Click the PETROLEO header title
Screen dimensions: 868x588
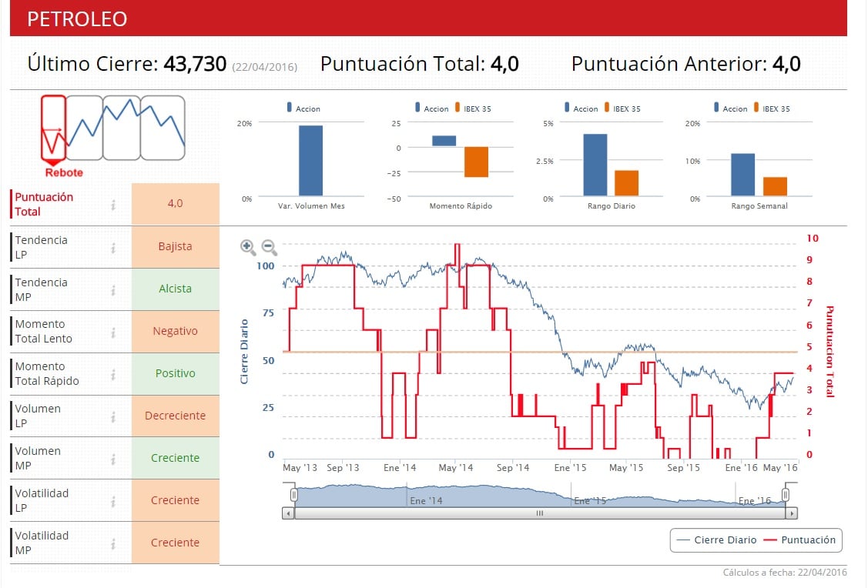77,19
